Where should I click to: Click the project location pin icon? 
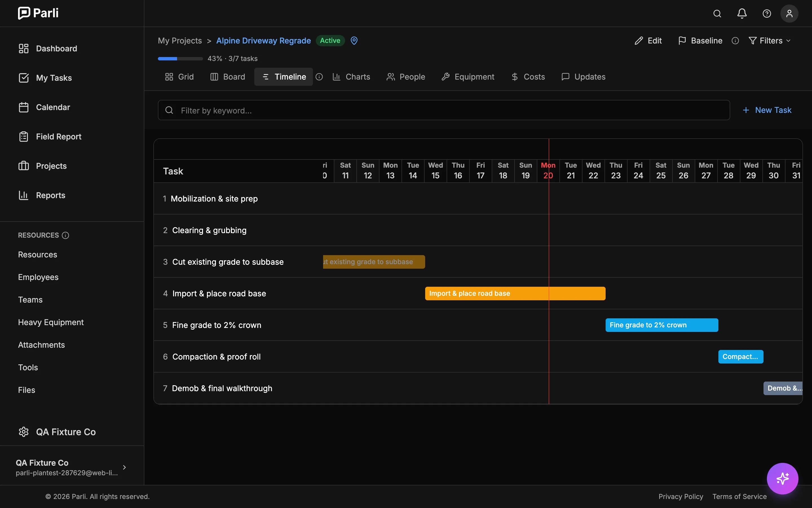click(x=354, y=41)
